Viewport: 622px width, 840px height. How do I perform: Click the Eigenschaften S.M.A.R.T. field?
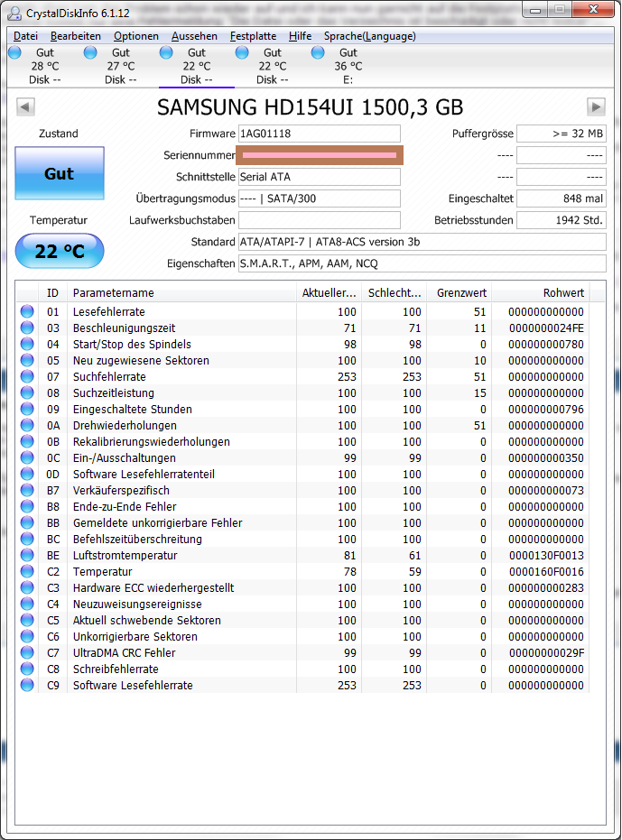(422, 263)
